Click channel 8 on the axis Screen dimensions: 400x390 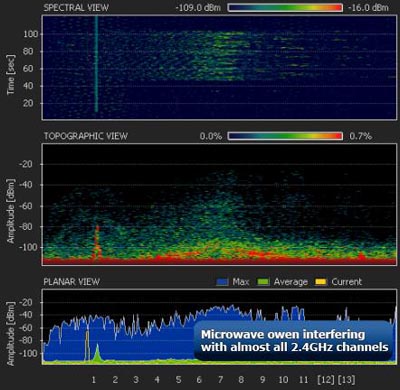click(x=241, y=380)
